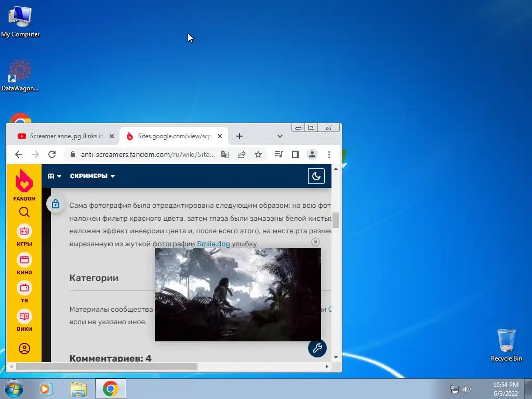532x399 pixels.
Task: Click the scroll down arrow
Action: point(336,357)
